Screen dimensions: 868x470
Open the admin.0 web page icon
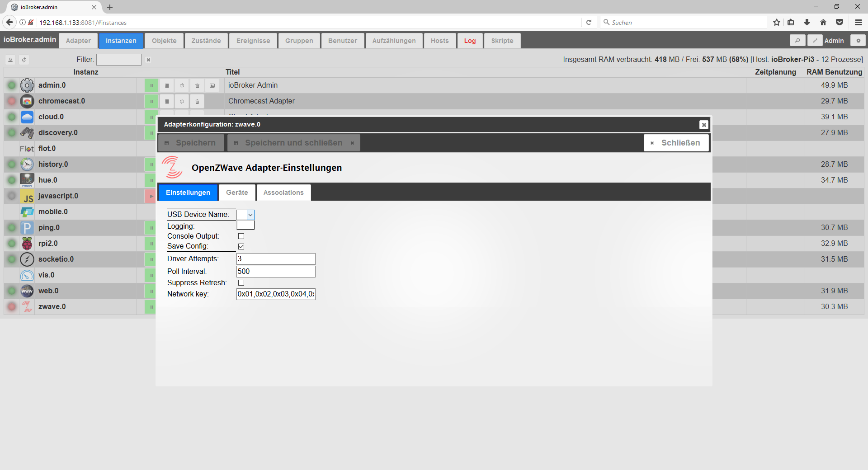[212, 85]
